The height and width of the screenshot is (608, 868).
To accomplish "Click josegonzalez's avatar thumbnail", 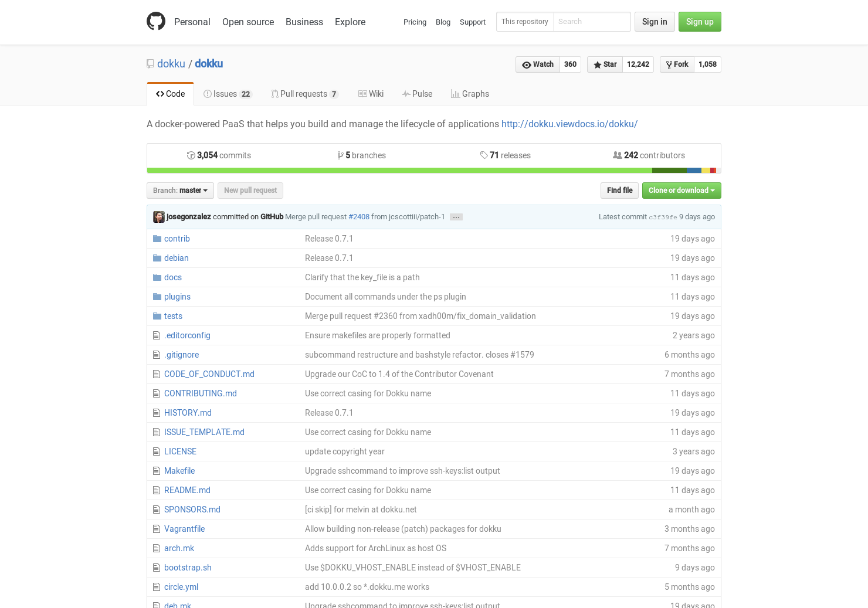I will pyautogui.click(x=159, y=217).
